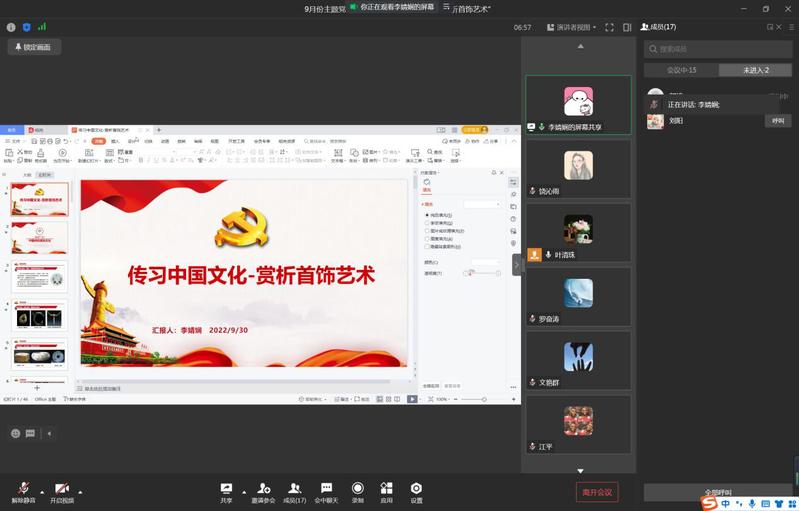Open the 成员(17) members icon in bottom toolbar

tap(295, 488)
